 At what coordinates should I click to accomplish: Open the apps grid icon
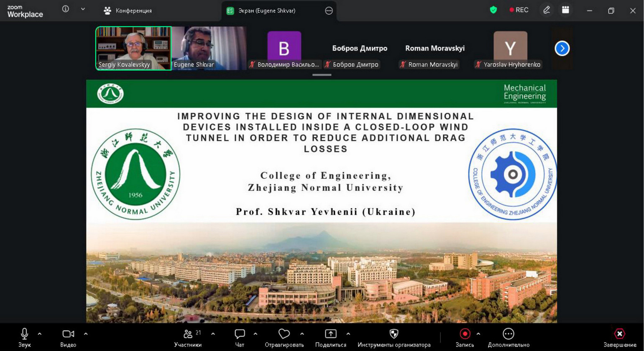tap(565, 10)
